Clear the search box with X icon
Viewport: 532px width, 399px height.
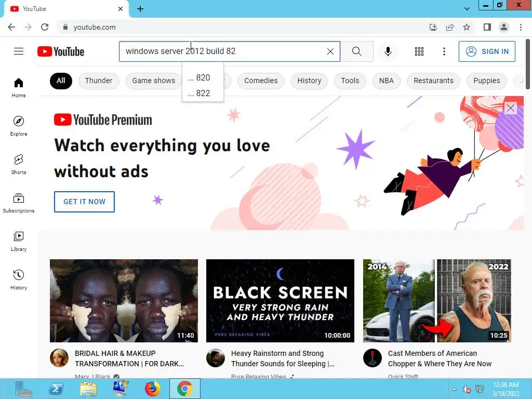330,51
